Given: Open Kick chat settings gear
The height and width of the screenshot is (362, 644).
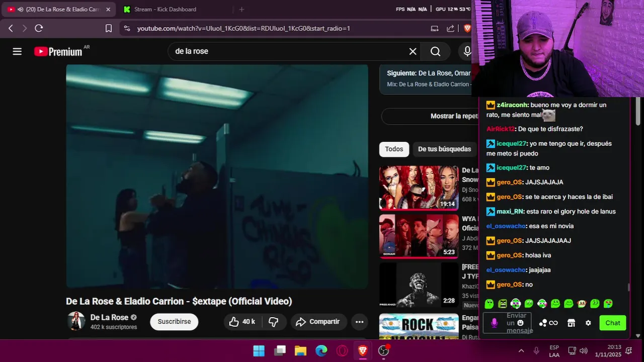Looking at the screenshot, I should 588,323.
